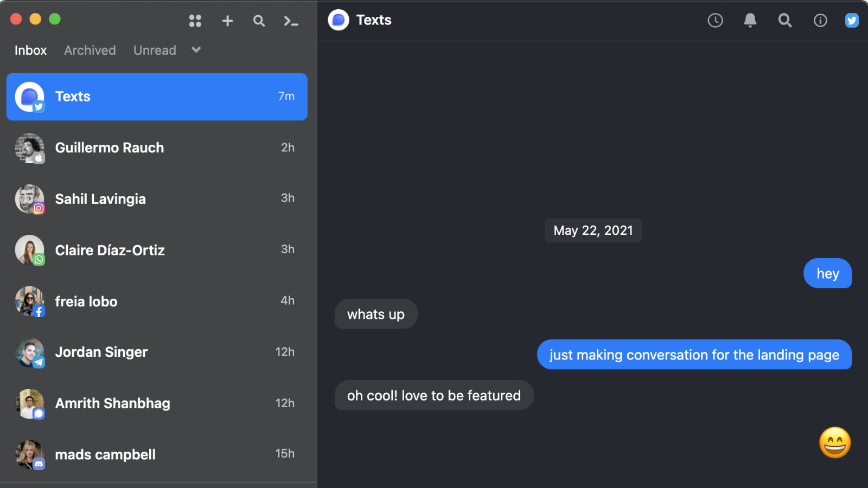
Task: Search conversations with the sidebar magnifier icon
Action: 259,21
